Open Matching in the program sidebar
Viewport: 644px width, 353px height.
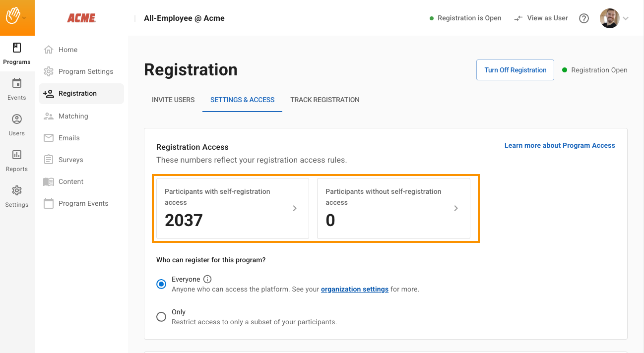[x=73, y=116]
